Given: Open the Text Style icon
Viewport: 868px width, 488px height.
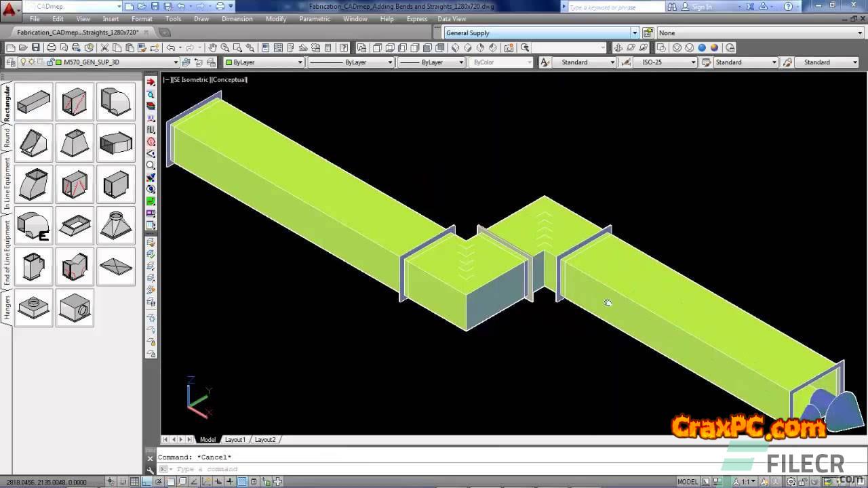Looking at the screenshot, I should [545, 62].
